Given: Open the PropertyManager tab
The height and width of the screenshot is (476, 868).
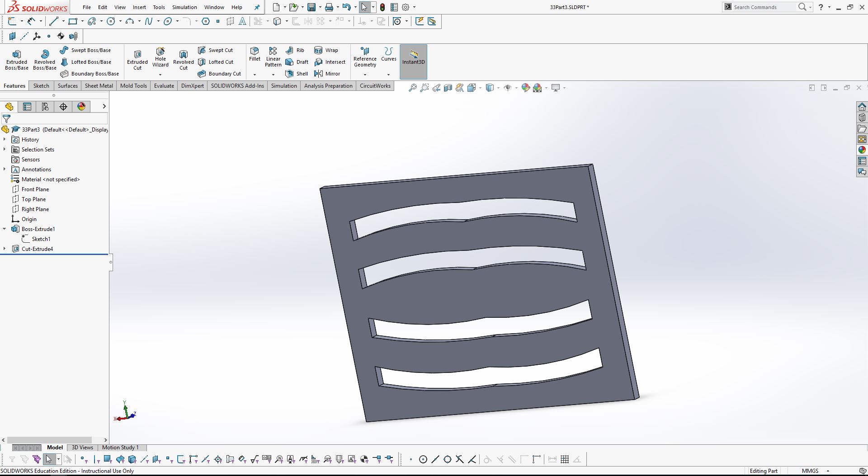Looking at the screenshot, I should [27, 107].
